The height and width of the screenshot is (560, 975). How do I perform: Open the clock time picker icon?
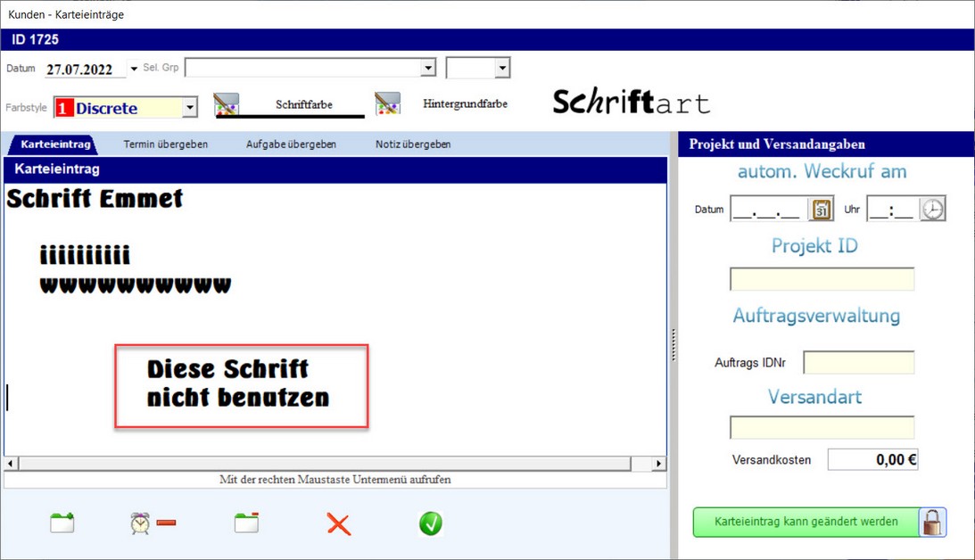(933, 209)
